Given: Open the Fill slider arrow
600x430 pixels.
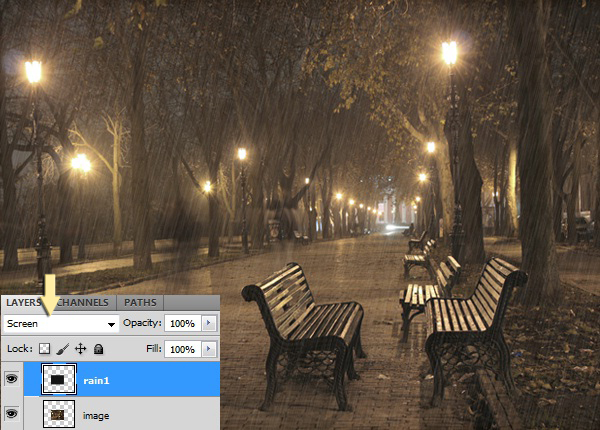Looking at the screenshot, I should 209,349.
